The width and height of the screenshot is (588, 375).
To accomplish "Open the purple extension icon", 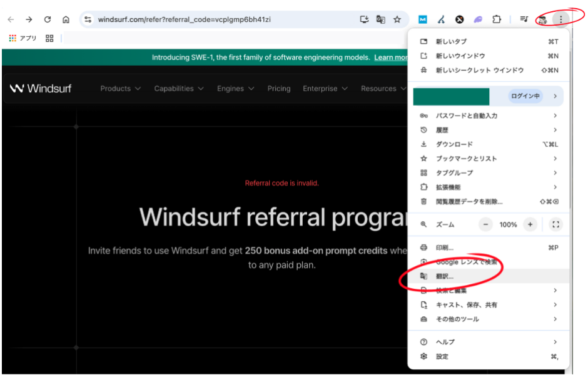I will tap(478, 19).
